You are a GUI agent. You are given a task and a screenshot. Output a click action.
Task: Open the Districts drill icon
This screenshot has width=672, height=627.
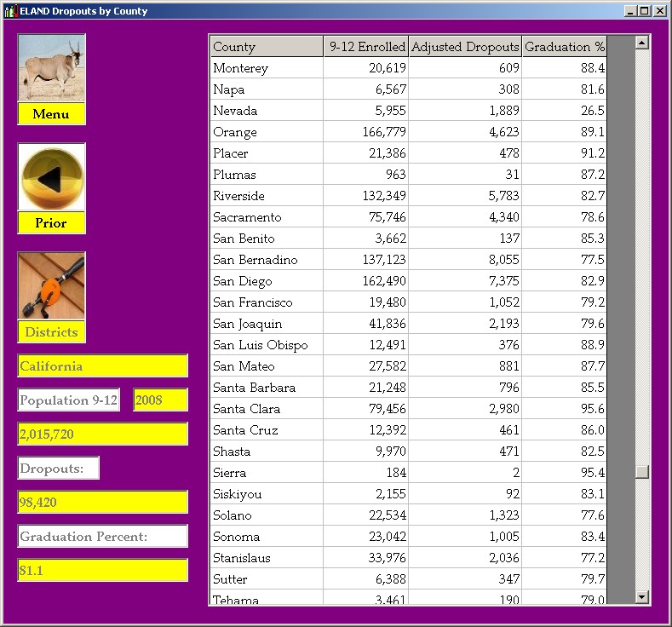click(x=51, y=286)
